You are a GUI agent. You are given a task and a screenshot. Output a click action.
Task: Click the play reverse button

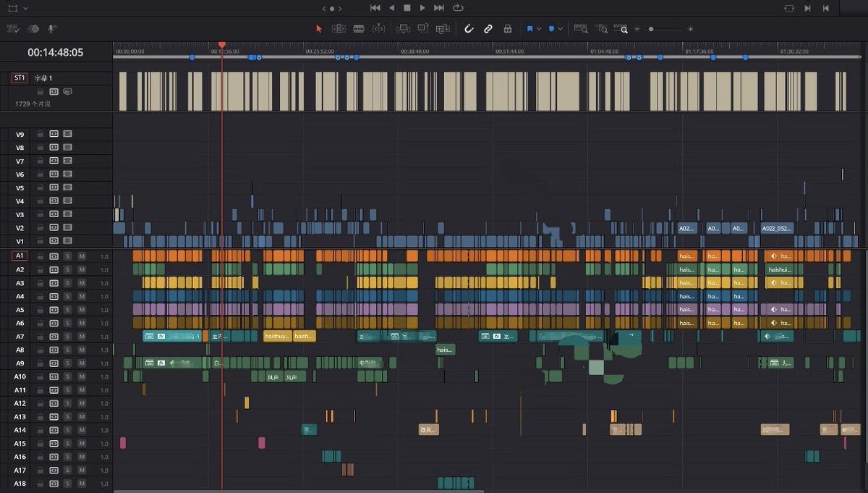tap(391, 7)
